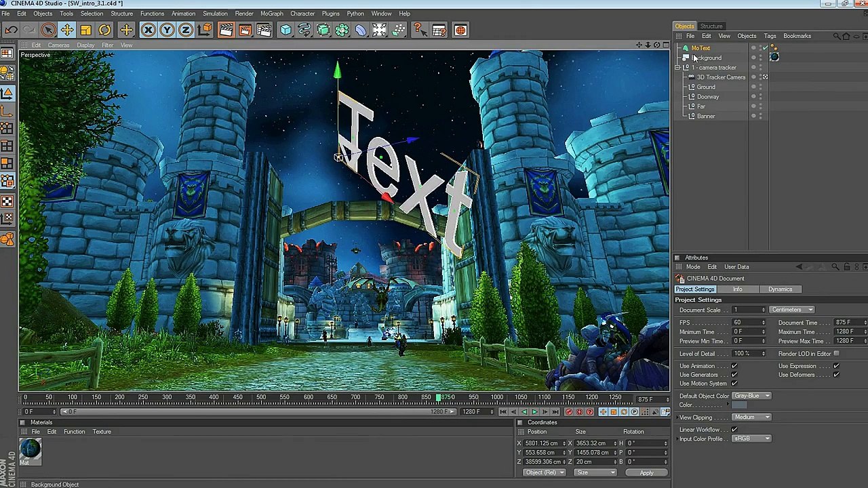Search in the Objects manager
Image resolution: width=868 pixels, height=488 pixels.
(837, 36)
